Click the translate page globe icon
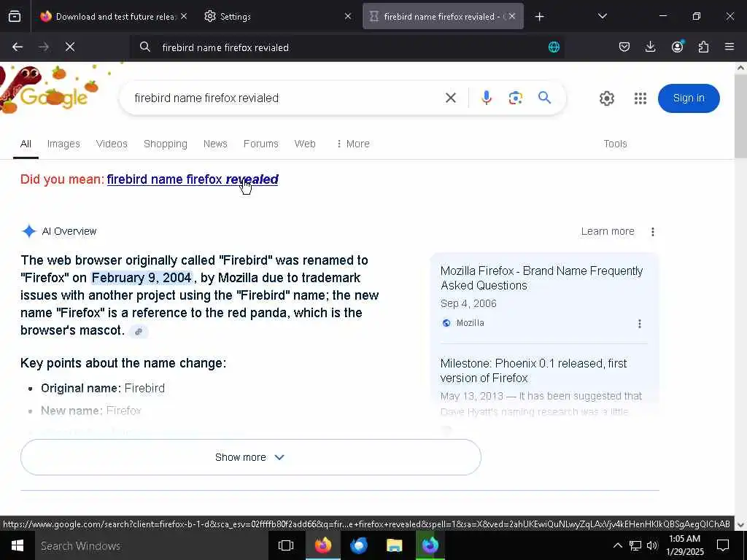 554,47
